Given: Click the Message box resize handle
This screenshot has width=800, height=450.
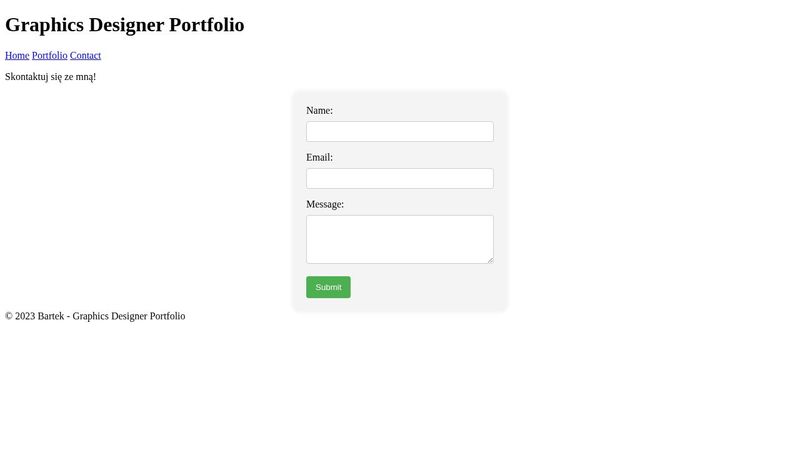Looking at the screenshot, I should tap(489, 259).
